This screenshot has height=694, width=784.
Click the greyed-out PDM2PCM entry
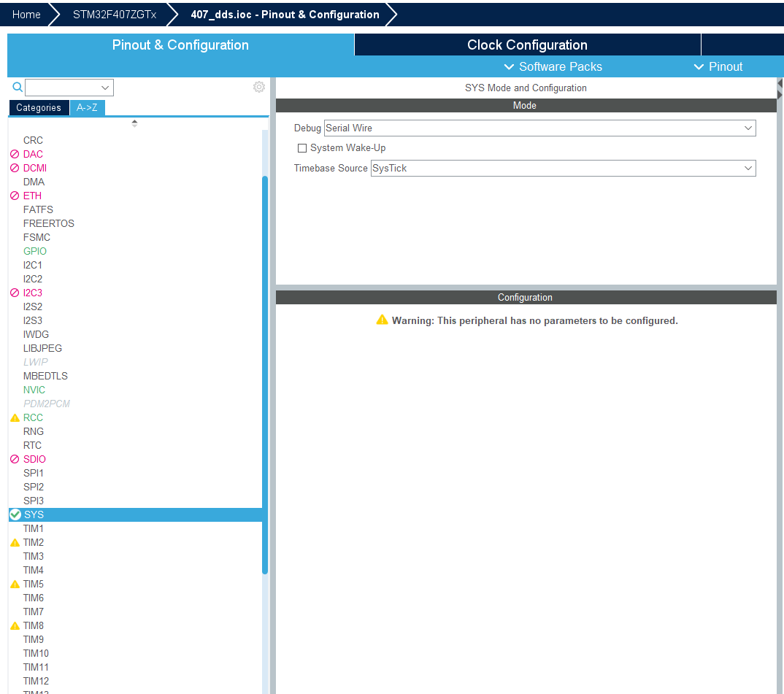[x=47, y=404]
